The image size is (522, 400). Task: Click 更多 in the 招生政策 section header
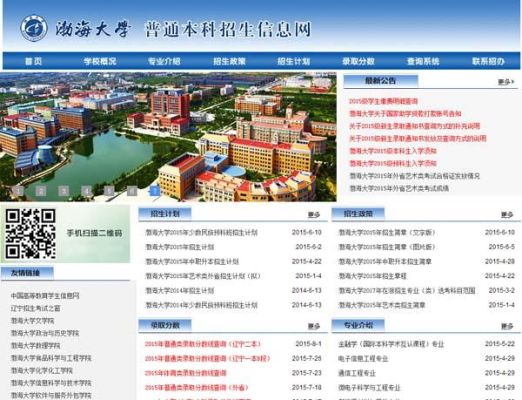[x=507, y=215]
